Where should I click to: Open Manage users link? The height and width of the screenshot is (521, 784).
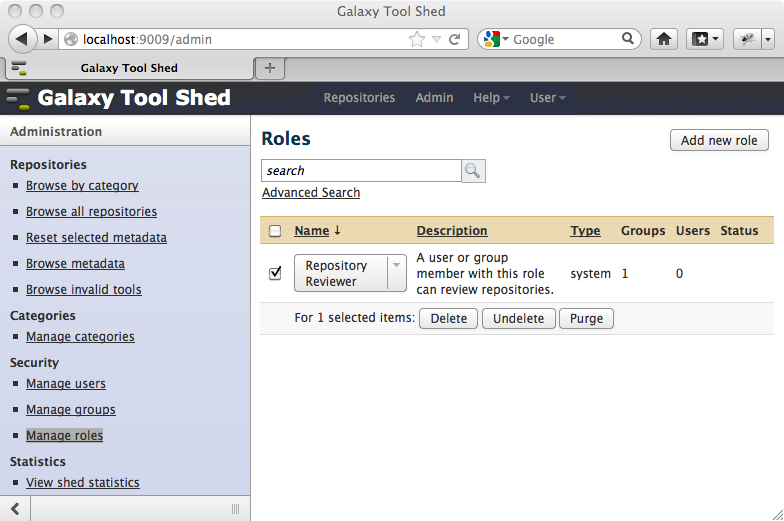pyautogui.click(x=66, y=384)
